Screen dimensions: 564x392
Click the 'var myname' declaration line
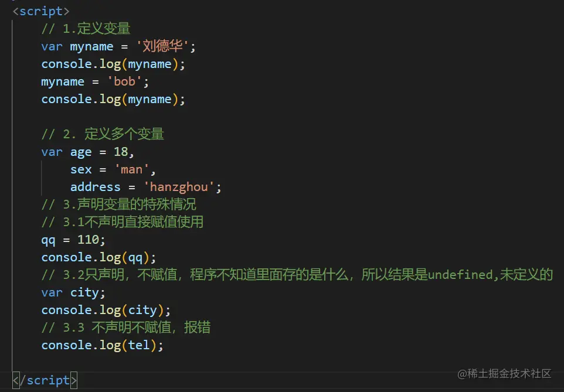point(118,46)
